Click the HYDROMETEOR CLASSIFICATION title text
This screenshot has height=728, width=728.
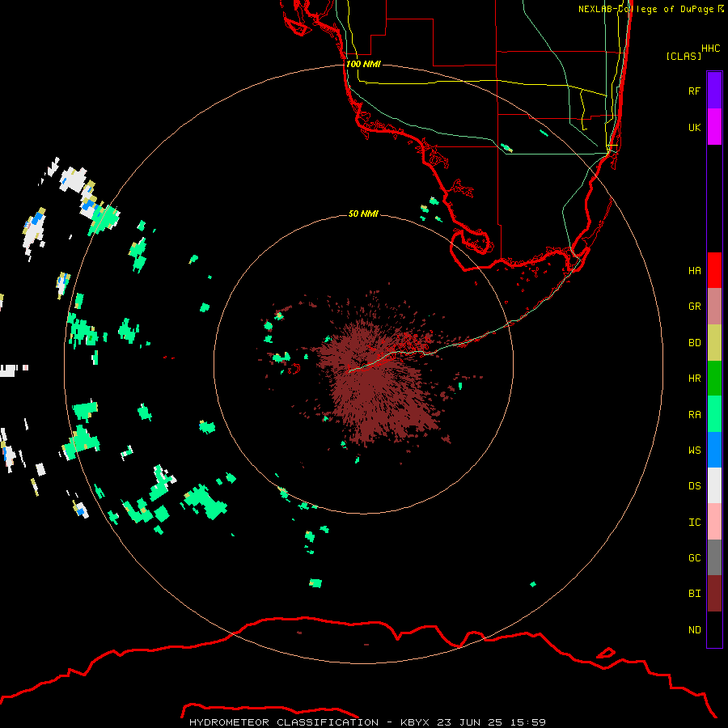(284, 722)
